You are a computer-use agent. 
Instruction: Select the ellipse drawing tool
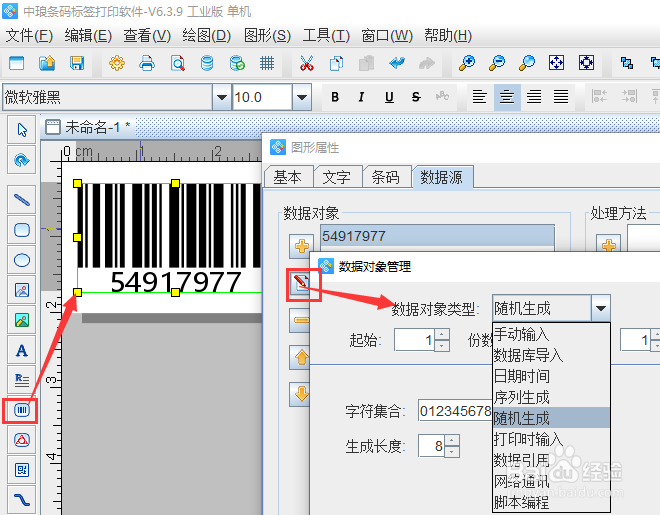(x=22, y=260)
